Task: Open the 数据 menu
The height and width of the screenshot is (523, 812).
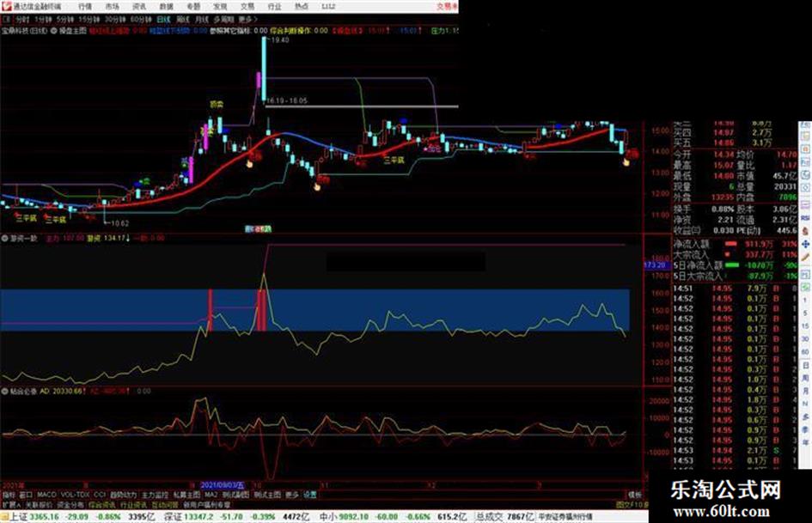Action: click(166, 7)
